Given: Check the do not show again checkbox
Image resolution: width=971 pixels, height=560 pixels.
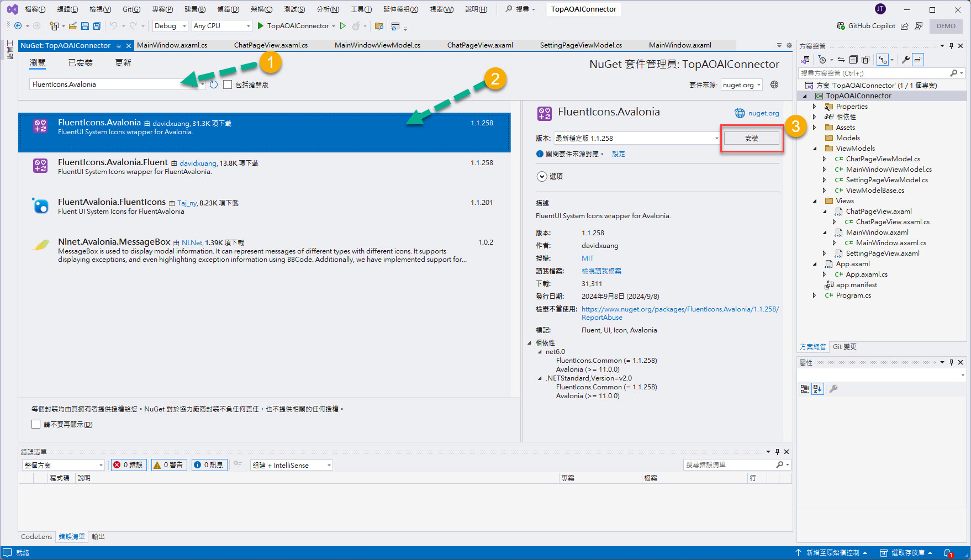Looking at the screenshot, I should (x=36, y=424).
